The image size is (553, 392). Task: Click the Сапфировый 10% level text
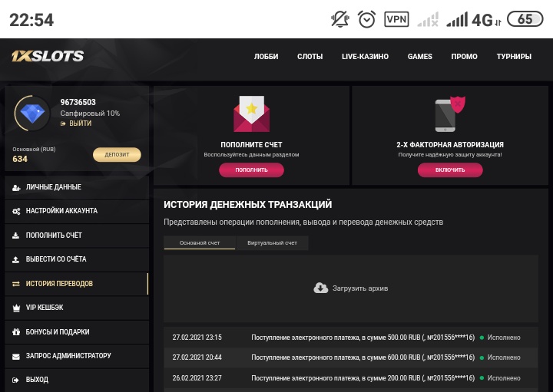90,114
